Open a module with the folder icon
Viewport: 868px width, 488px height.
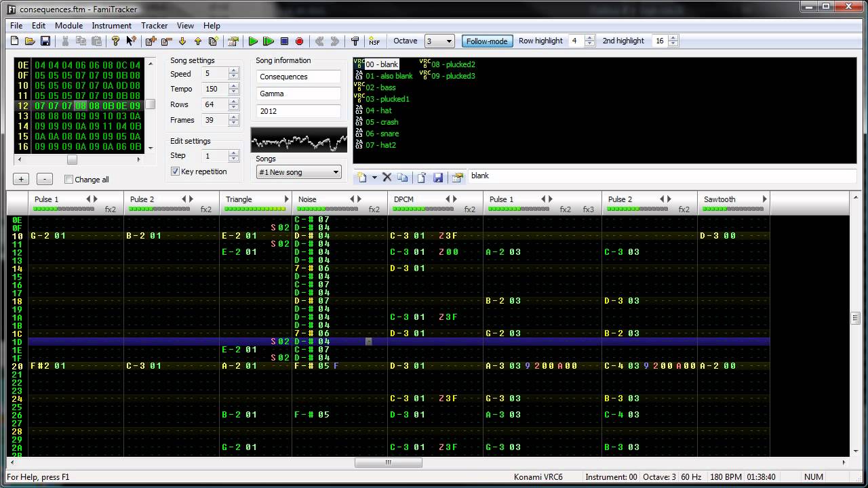point(30,41)
